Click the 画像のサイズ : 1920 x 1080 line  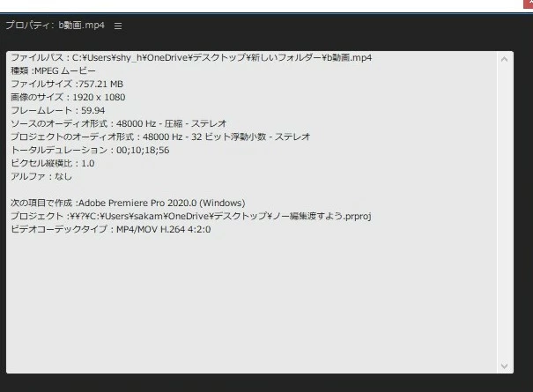(x=68, y=97)
